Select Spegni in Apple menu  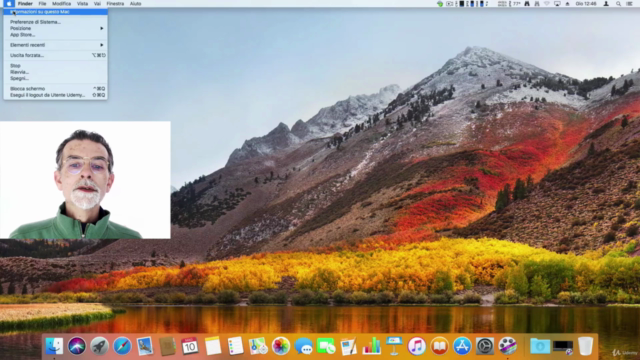click(56, 78)
